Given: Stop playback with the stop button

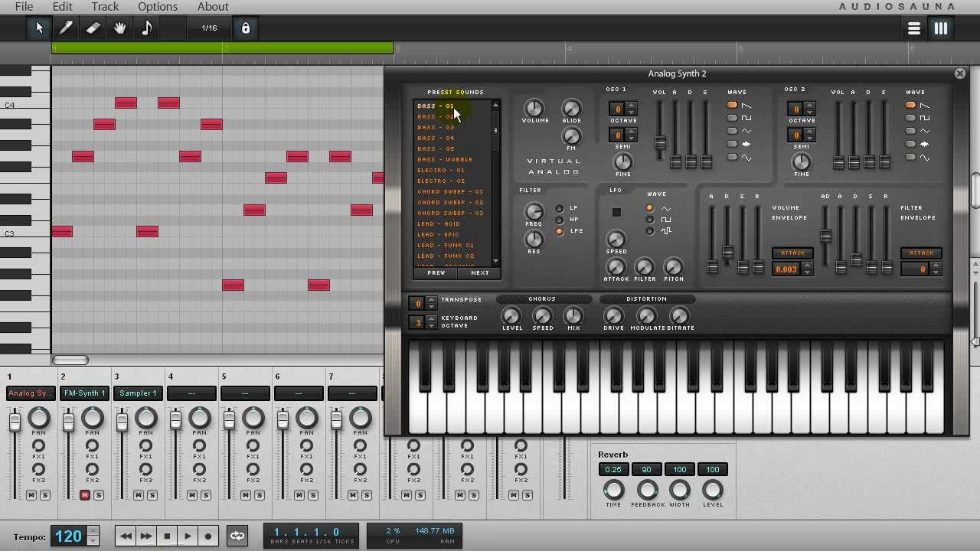Looking at the screenshot, I should (167, 536).
